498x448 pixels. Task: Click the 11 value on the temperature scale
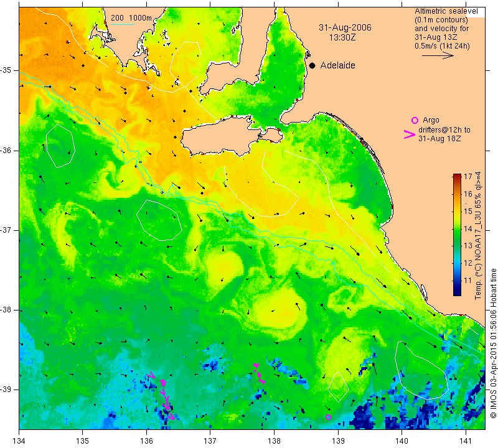468,281
